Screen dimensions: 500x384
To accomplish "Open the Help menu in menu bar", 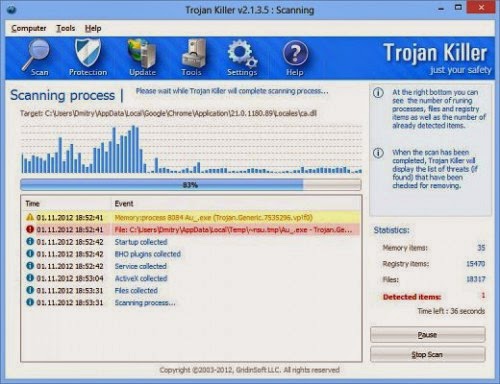I will tap(93, 28).
